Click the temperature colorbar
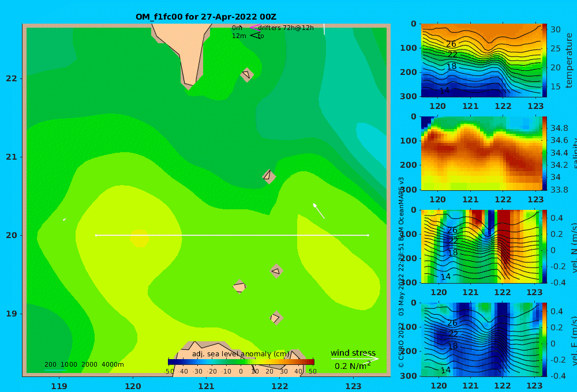The image size is (577, 392). pyautogui.click(x=545, y=61)
